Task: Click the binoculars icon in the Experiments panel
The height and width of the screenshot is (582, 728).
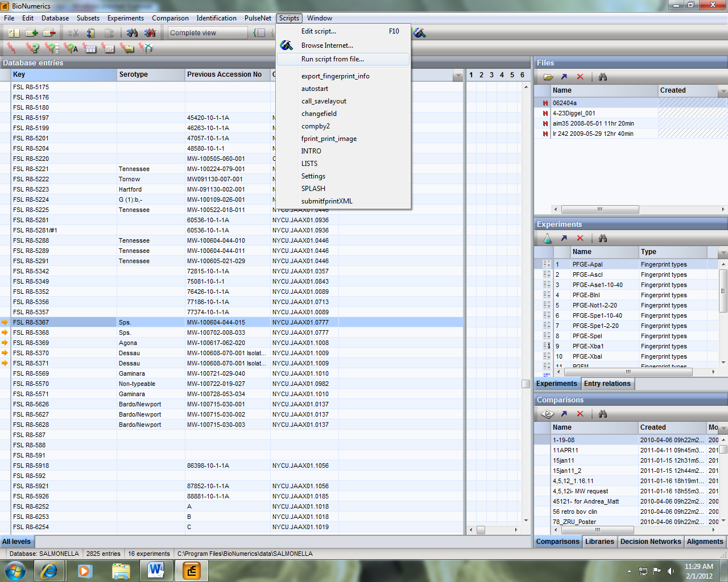Action: click(x=603, y=238)
